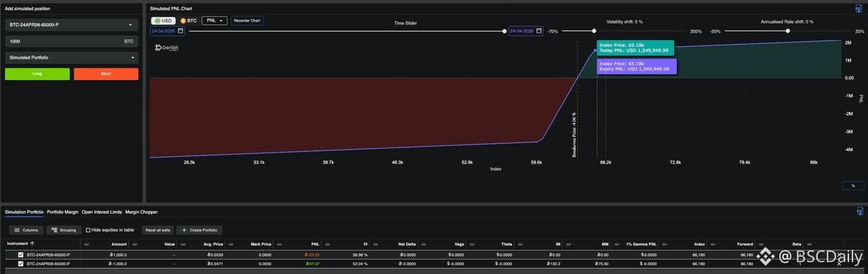Click the 1000 BTC amount input field
Screen dimensions: 868x274
71,41
